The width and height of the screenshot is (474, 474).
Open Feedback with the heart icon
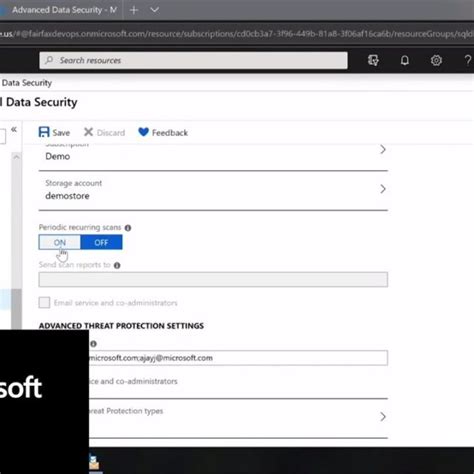(x=163, y=132)
